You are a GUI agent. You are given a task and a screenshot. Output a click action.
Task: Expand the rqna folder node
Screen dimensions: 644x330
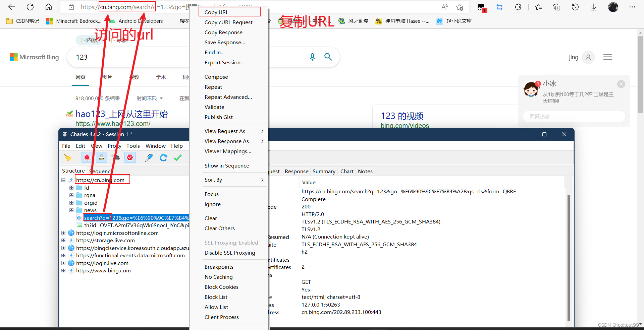coord(71,195)
